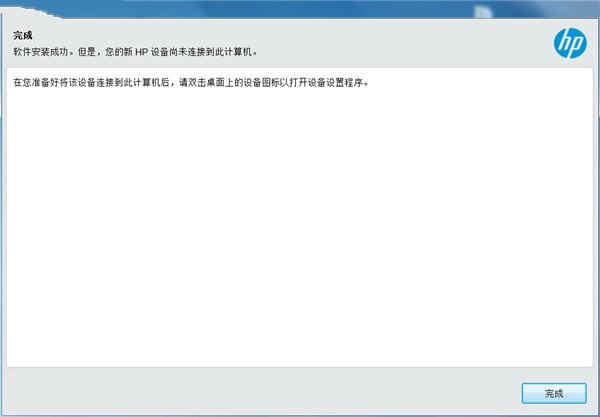Click the blue window title bar
Viewport: 600px width, 417px height.
pos(300,8)
